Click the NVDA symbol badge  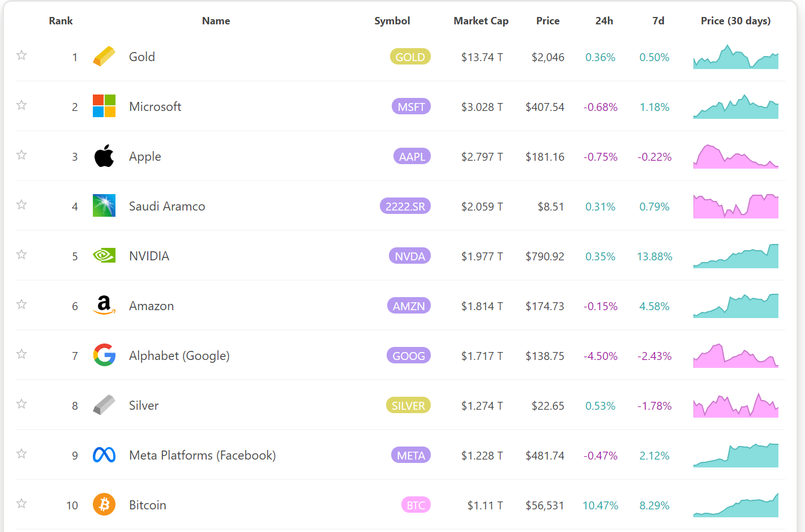coord(410,256)
